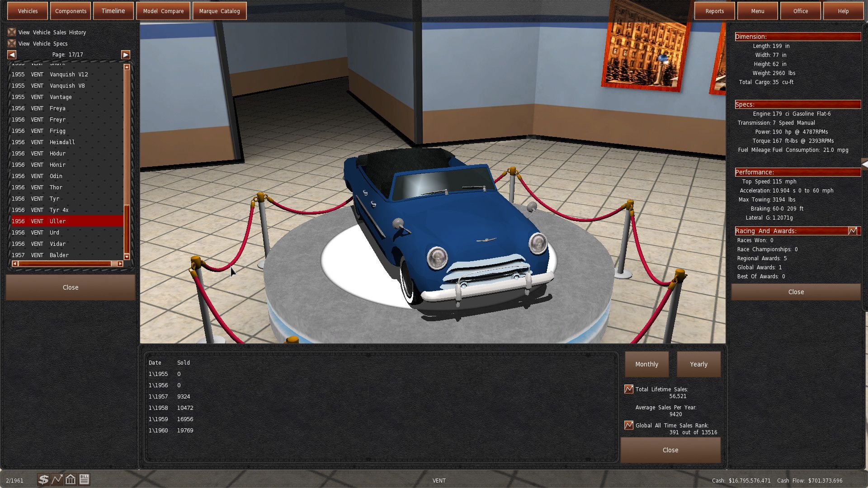The height and width of the screenshot is (488, 868).
Task: Open the Marque Catalog
Action: tap(219, 10)
